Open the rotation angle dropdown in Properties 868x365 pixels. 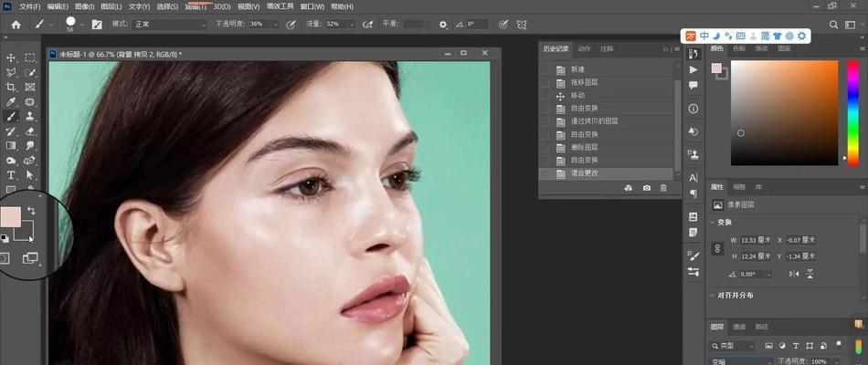click(768, 275)
